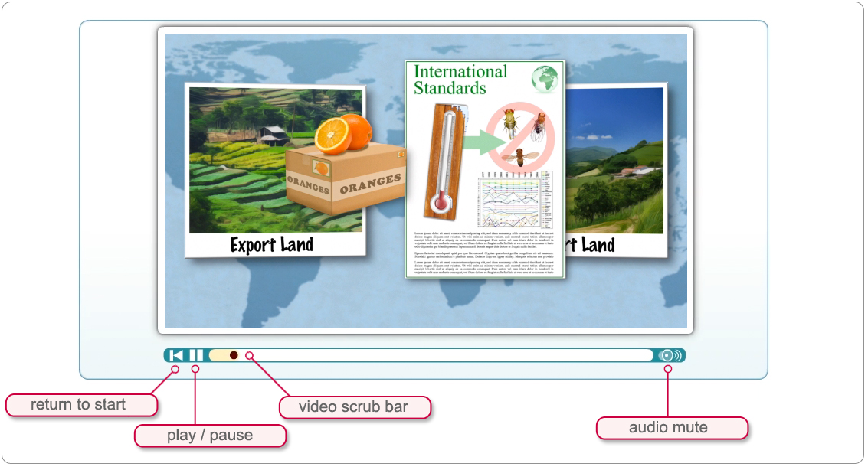This screenshot has width=868, height=470.
Task: Click the played yellow portion of scrub bar
Action: tap(219, 355)
